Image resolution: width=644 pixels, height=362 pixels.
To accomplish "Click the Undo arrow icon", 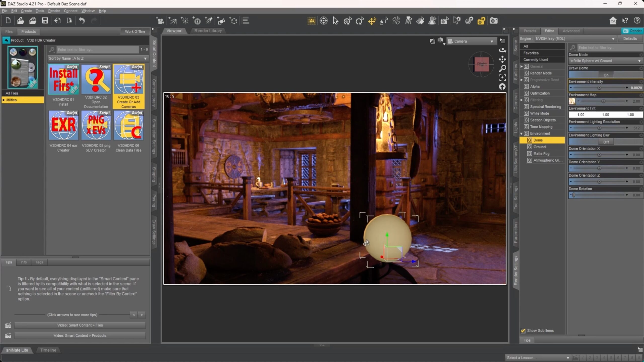I will coord(82,21).
